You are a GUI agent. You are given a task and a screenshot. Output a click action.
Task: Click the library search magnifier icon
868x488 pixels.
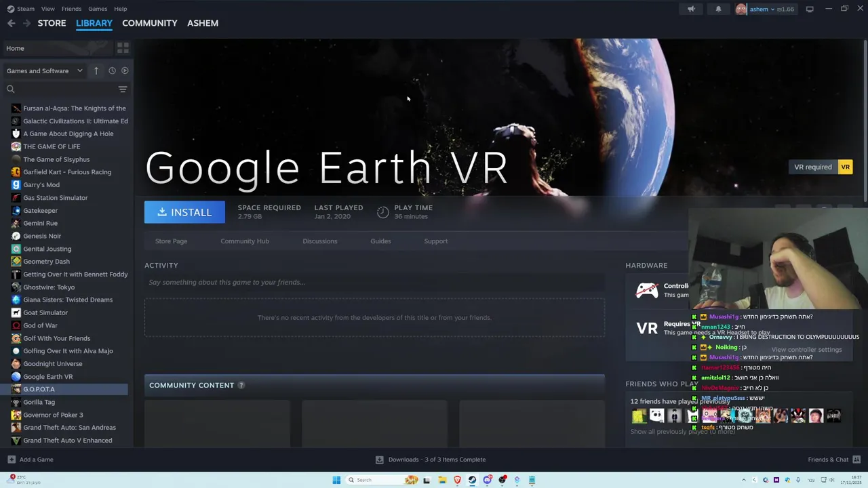pos(10,89)
